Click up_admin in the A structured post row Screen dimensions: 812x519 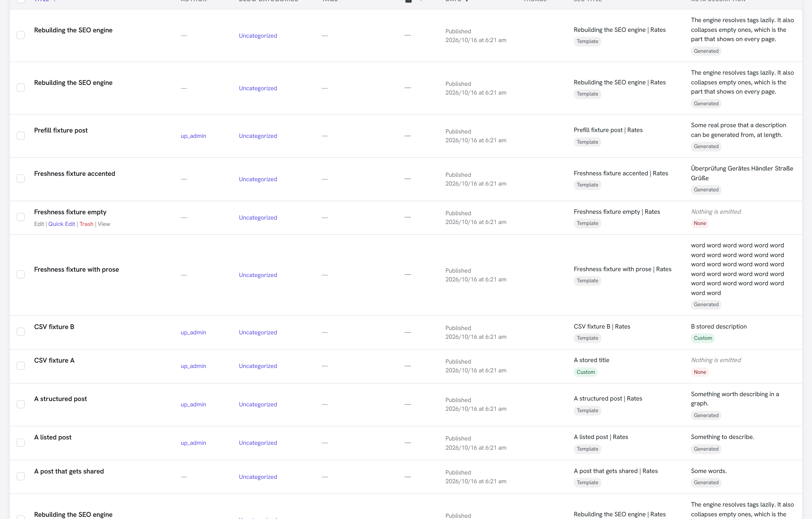[193, 404]
